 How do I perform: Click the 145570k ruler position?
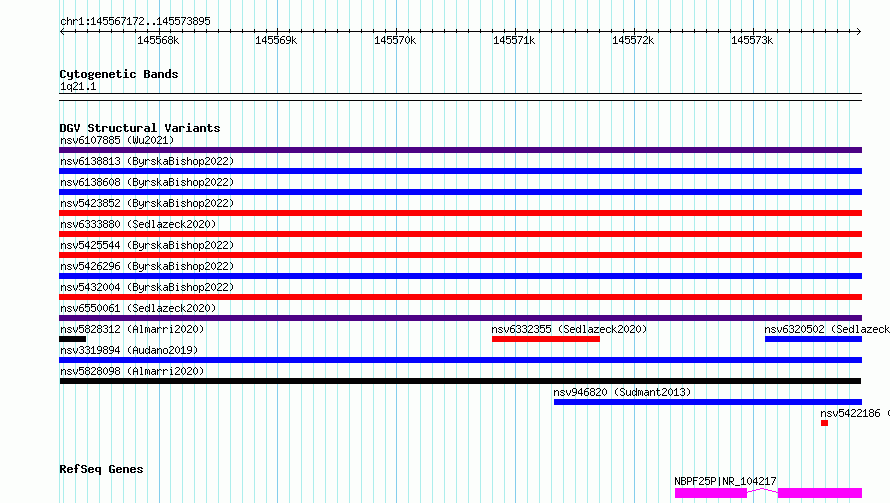pos(395,40)
